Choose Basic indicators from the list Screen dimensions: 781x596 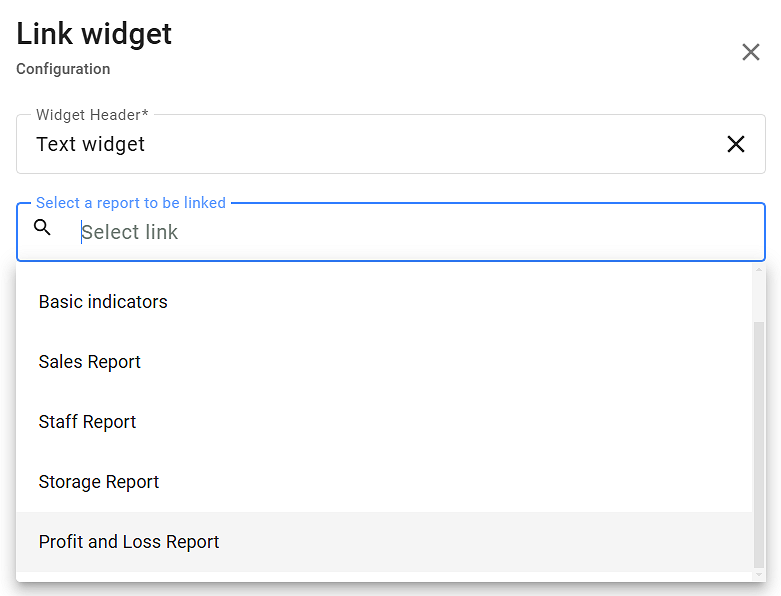tap(103, 302)
